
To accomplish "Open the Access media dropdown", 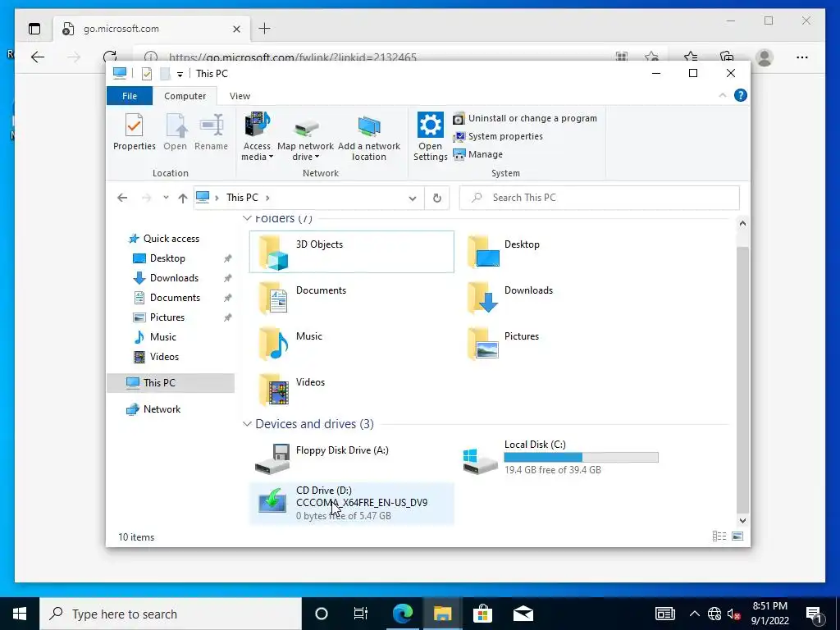I will point(257,137).
